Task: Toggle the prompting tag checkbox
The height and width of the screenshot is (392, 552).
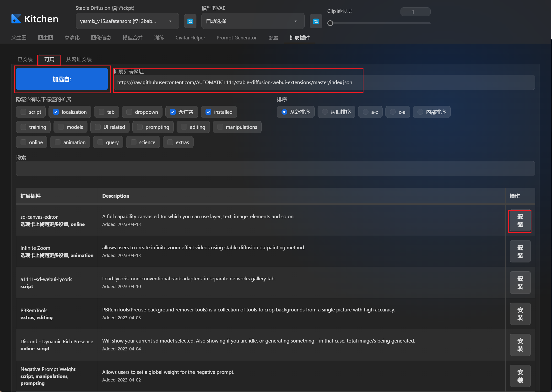Action: click(x=140, y=127)
